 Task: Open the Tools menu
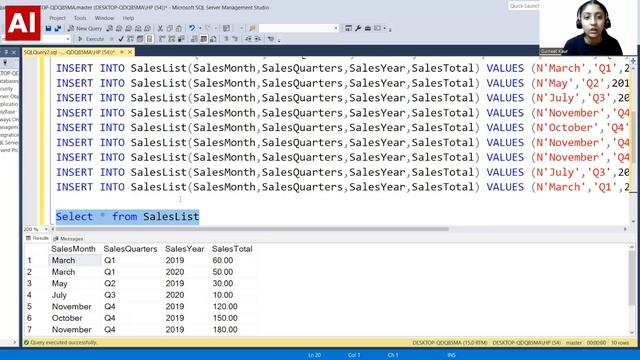click(x=80, y=18)
